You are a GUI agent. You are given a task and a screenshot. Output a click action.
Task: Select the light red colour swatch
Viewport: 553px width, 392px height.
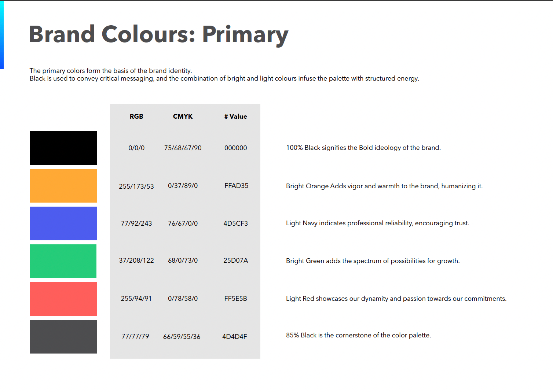click(63, 299)
